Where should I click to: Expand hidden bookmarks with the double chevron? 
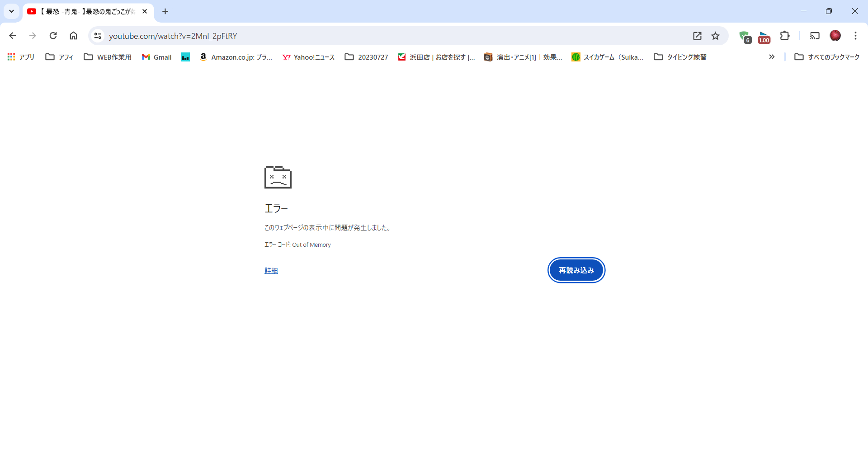(x=771, y=57)
